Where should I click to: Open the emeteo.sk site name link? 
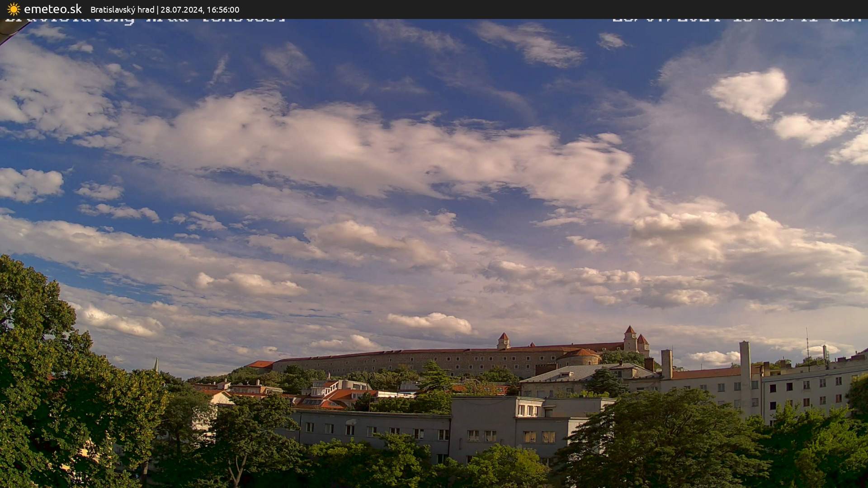(52, 9)
